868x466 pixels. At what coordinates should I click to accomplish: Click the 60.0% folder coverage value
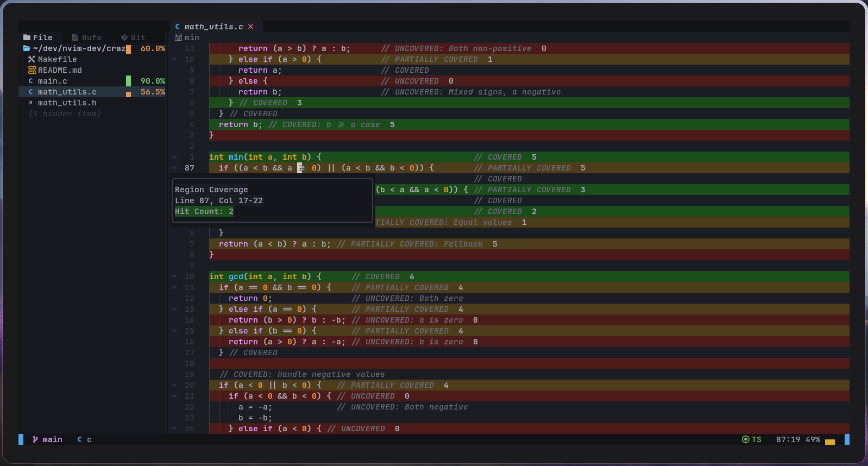153,48
